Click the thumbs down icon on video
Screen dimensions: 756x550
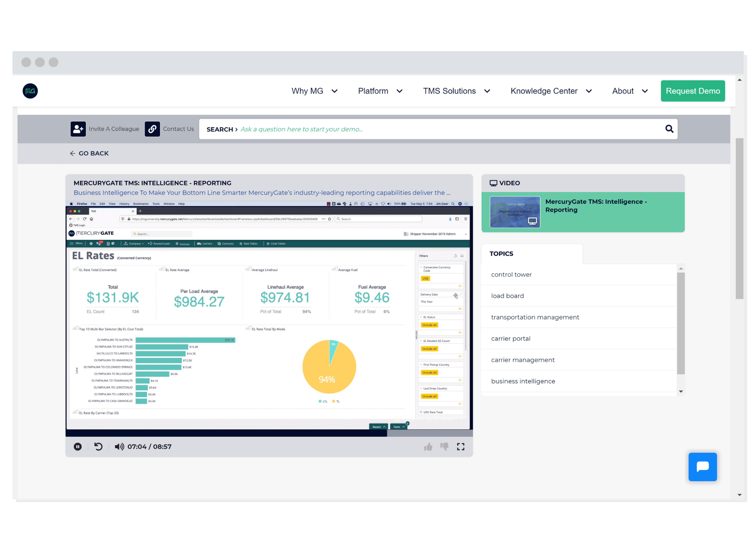tap(445, 447)
